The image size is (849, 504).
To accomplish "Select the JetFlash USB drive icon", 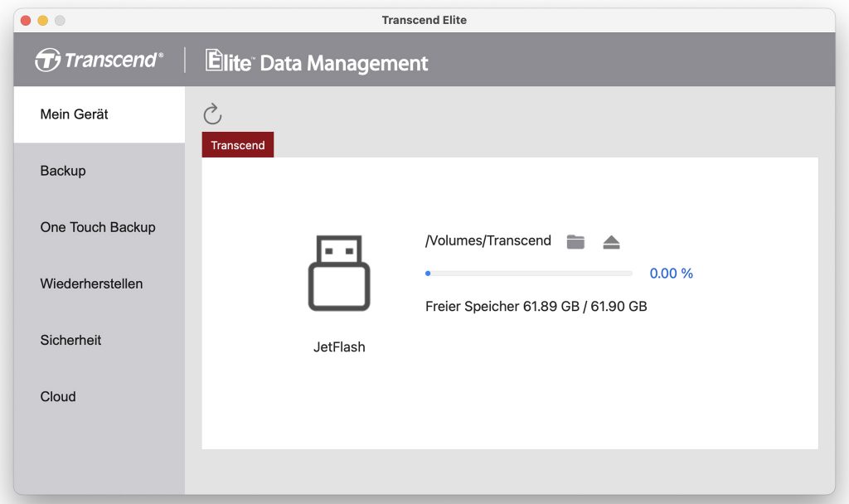I will point(339,273).
